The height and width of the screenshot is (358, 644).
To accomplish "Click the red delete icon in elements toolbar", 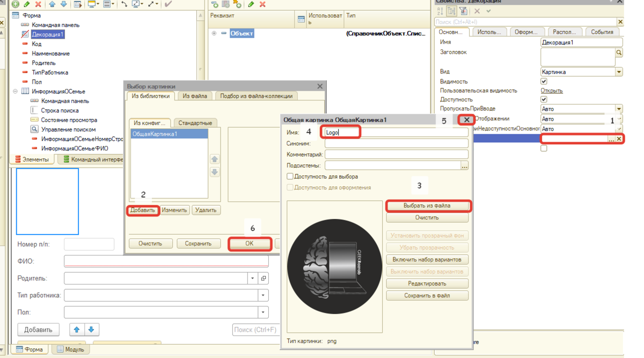I will (38, 4).
